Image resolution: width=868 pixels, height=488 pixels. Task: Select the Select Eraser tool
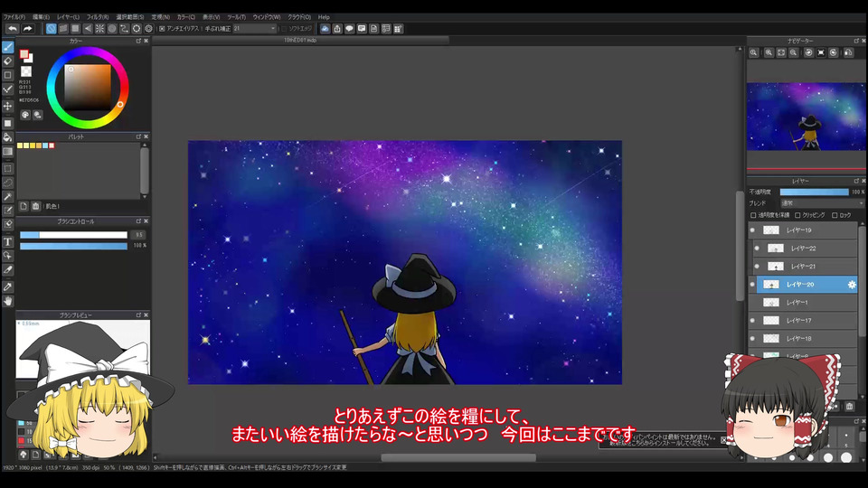(x=8, y=224)
